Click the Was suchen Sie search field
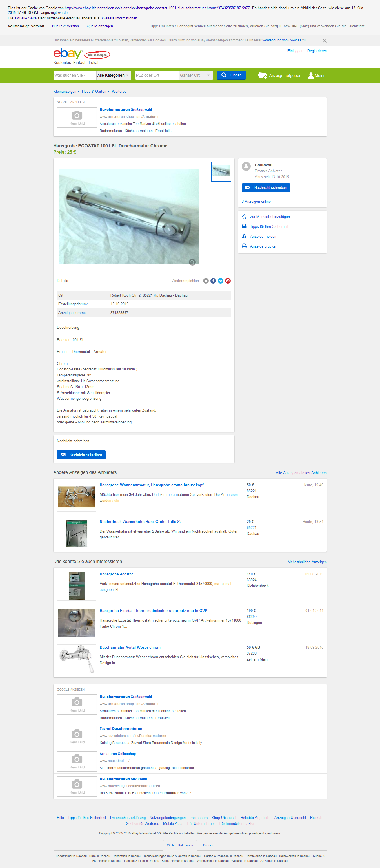Image resolution: width=380 pixels, height=868 pixels. click(x=75, y=75)
